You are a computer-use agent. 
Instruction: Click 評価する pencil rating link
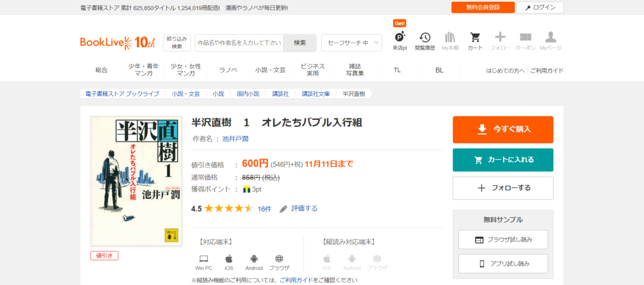tap(299, 208)
